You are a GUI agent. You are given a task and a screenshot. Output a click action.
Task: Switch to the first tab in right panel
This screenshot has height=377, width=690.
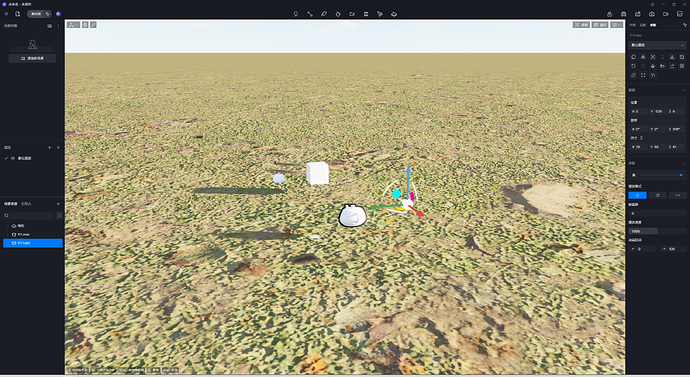[633, 25]
